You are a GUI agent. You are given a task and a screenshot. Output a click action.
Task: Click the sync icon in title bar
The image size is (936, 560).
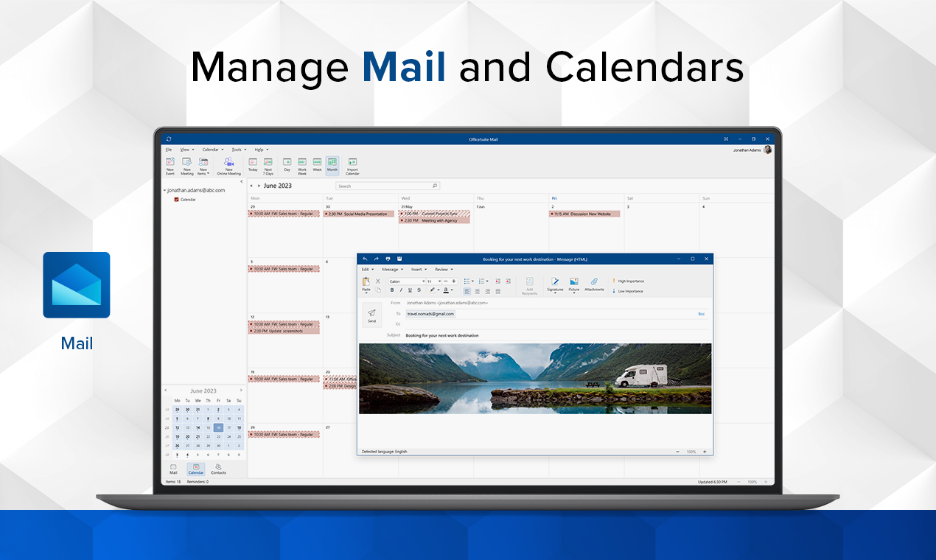pos(169,139)
